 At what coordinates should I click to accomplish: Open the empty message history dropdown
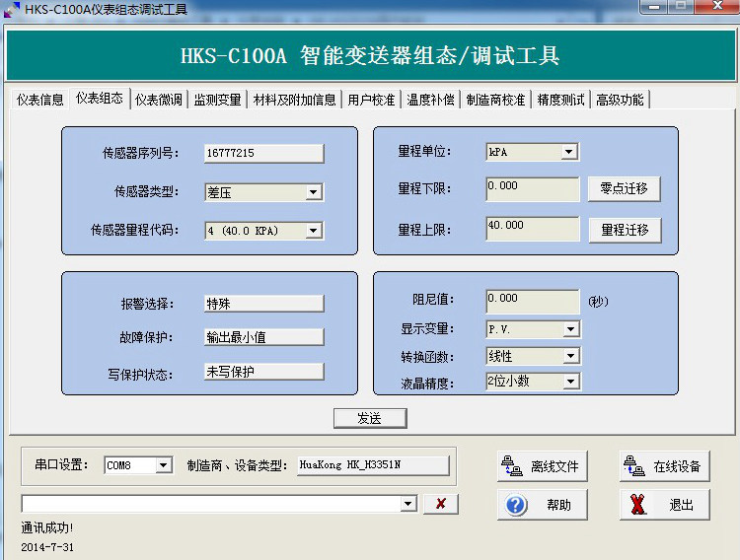point(408,504)
